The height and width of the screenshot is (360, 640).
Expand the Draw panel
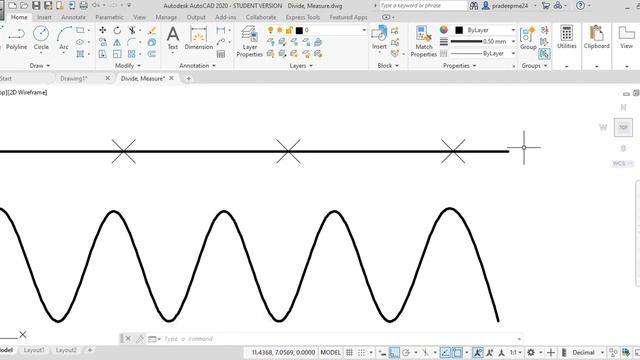point(40,65)
